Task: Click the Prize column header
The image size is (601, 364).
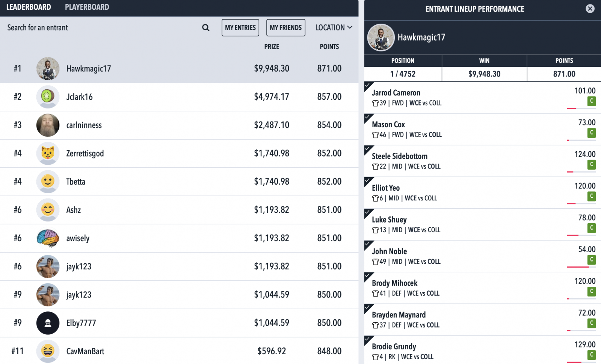Action: point(272,47)
